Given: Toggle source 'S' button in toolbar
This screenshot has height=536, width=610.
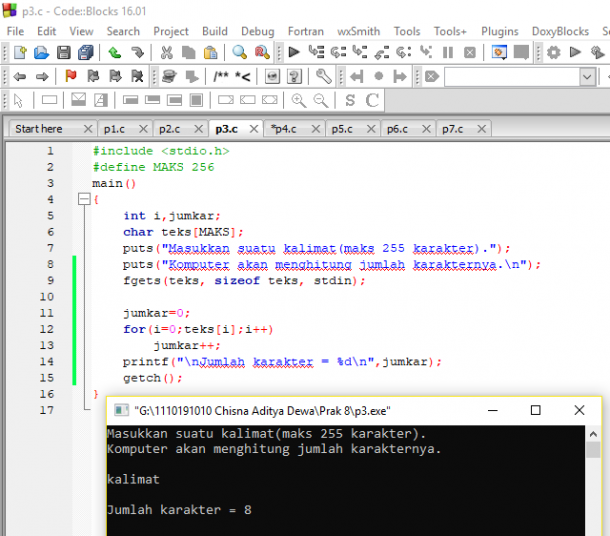Looking at the screenshot, I should [x=350, y=100].
